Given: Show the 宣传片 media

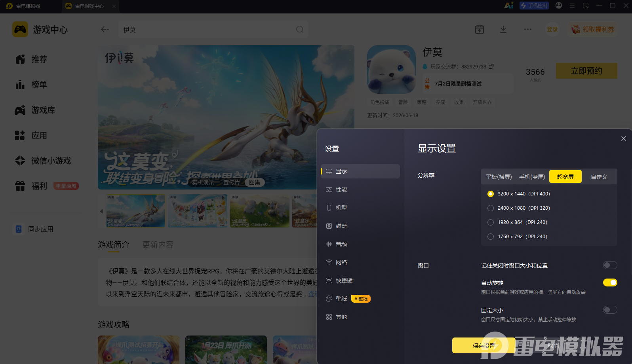Looking at the screenshot, I should [x=232, y=182].
